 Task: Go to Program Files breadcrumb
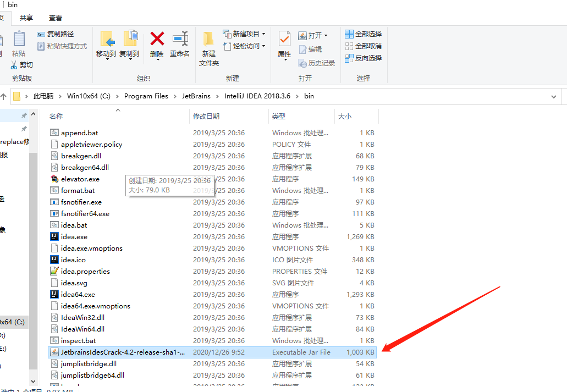click(x=146, y=96)
